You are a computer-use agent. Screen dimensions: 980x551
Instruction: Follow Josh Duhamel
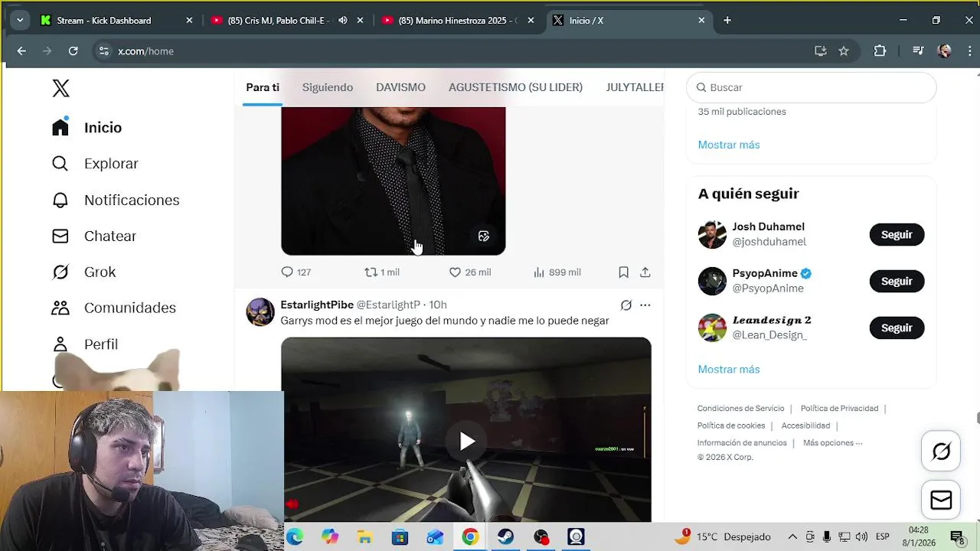[897, 235]
